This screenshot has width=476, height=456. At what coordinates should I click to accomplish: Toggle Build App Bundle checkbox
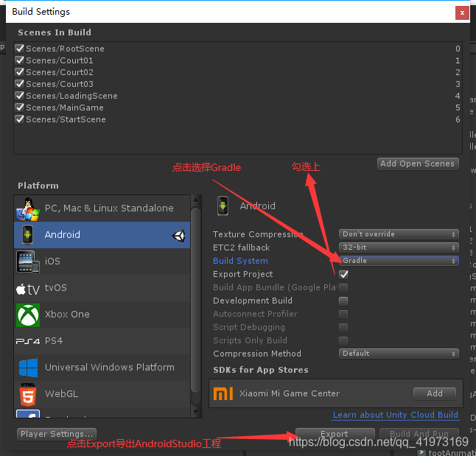(343, 288)
